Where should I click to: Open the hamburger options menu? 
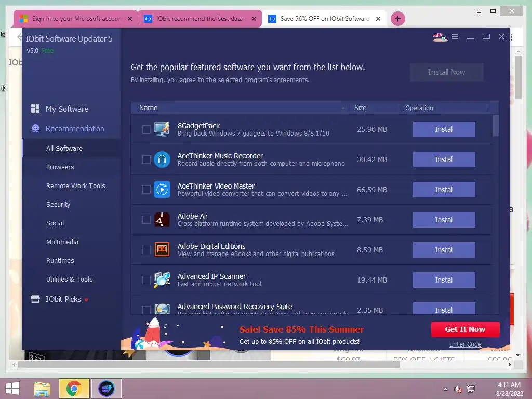(x=455, y=36)
